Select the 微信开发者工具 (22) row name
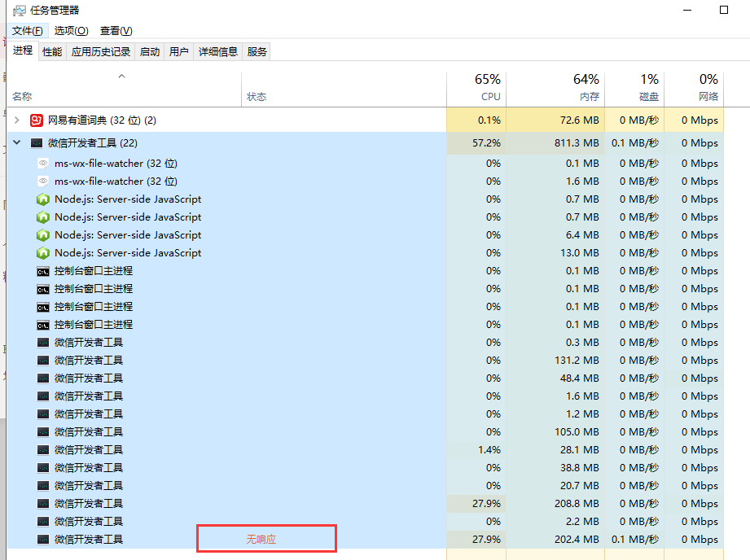Image resolution: width=750 pixels, height=560 pixels. click(93, 143)
